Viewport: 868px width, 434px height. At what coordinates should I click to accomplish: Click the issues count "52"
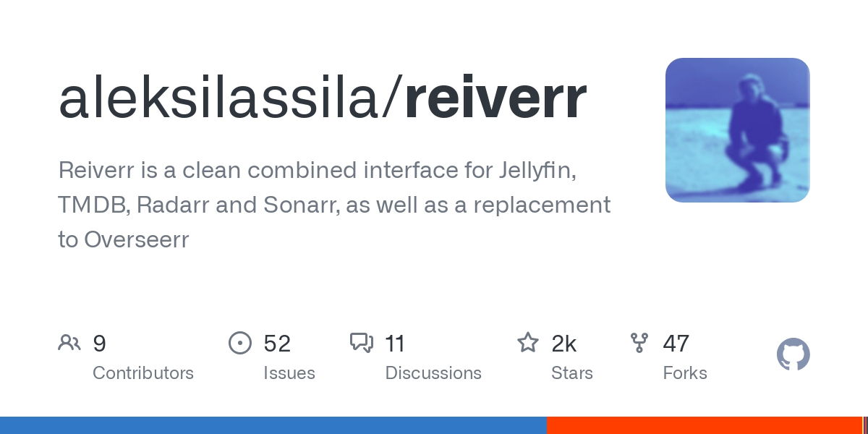[277, 344]
